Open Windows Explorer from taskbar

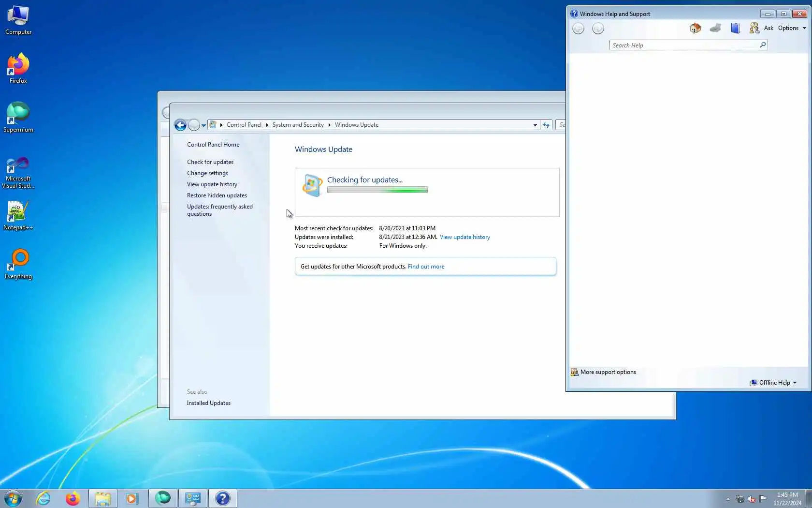pos(102,498)
